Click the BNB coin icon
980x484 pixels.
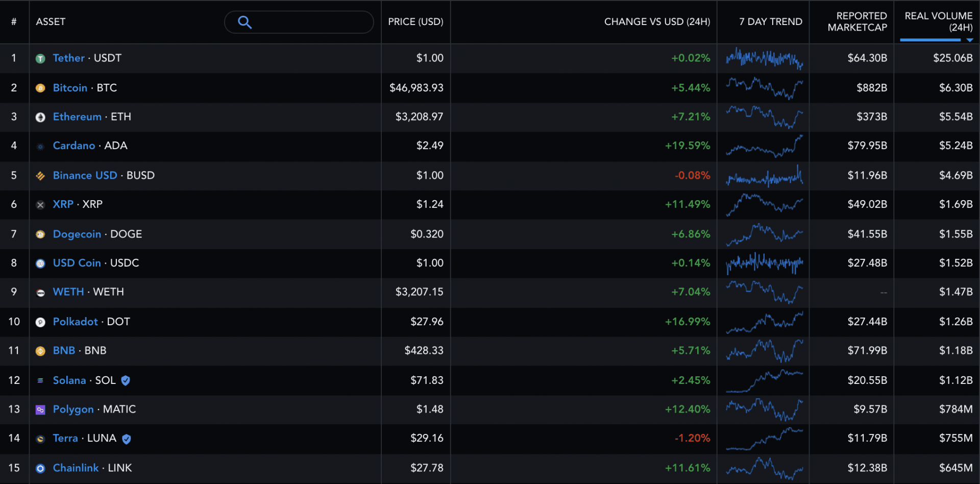40,351
